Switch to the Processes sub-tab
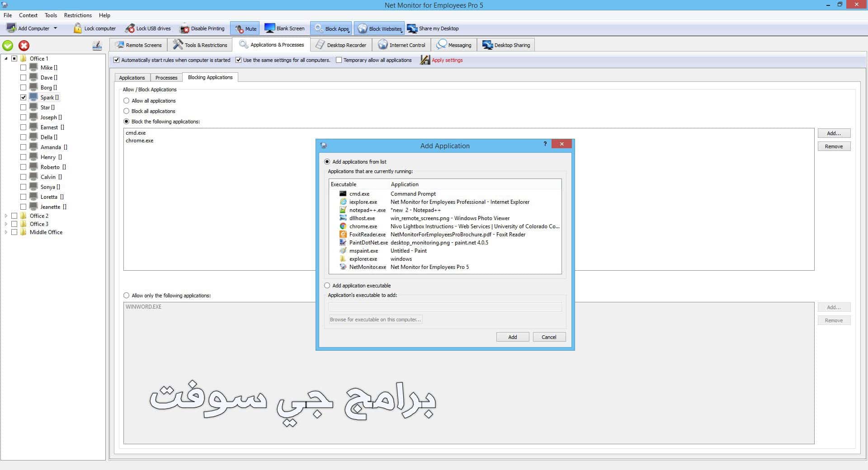 point(166,78)
